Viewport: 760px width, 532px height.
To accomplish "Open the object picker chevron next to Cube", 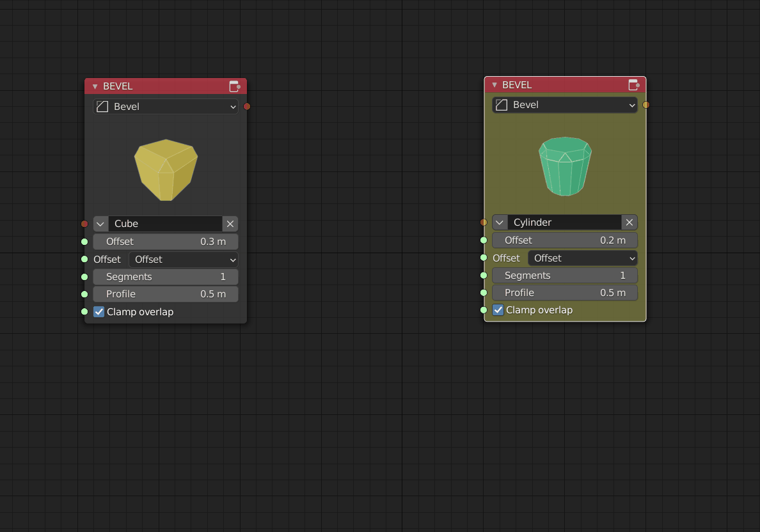I will [x=100, y=224].
